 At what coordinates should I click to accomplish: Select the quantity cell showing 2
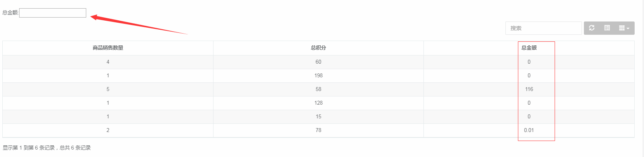[108, 130]
